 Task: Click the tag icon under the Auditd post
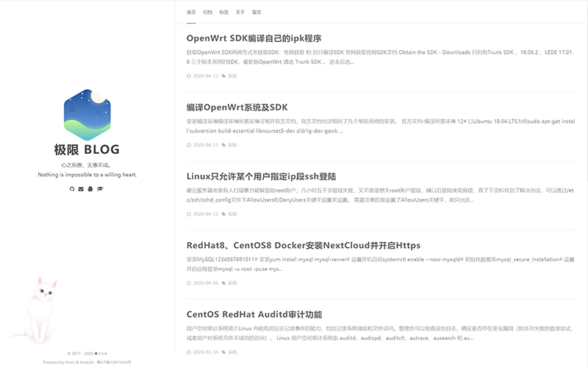pyautogui.click(x=223, y=353)
